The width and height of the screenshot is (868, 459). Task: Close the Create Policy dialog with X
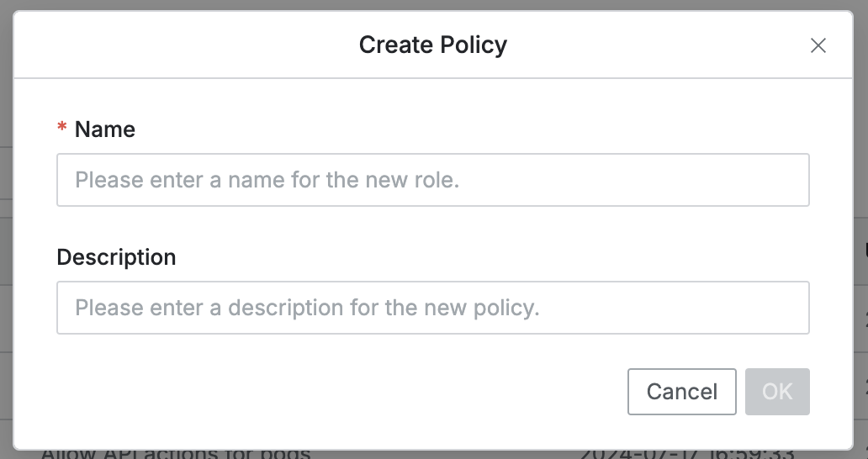pyautogui.click(x=818, y=45)
